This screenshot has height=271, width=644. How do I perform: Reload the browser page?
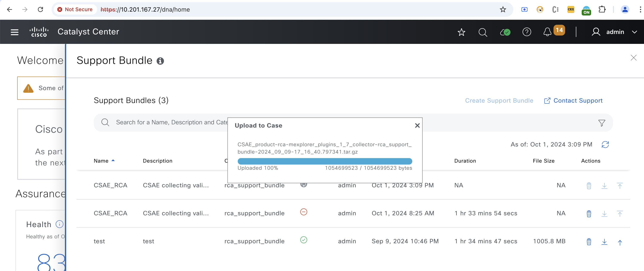[x=40, y=9]
